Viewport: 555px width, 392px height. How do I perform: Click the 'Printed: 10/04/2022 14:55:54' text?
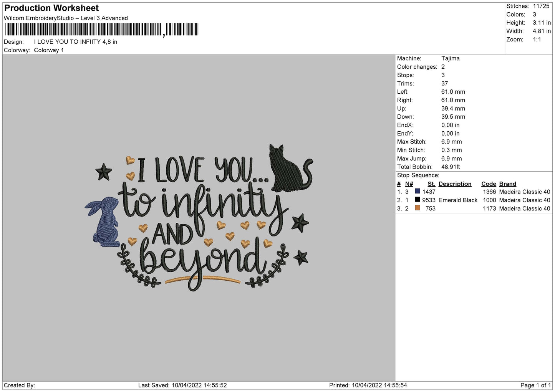click(x=368, y=385)
